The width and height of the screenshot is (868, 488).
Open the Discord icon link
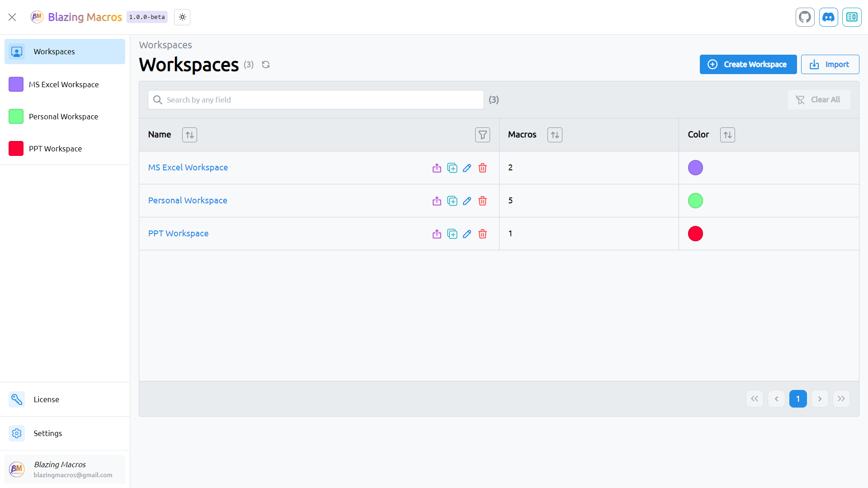pyautogui.click(x=828, y=17)
